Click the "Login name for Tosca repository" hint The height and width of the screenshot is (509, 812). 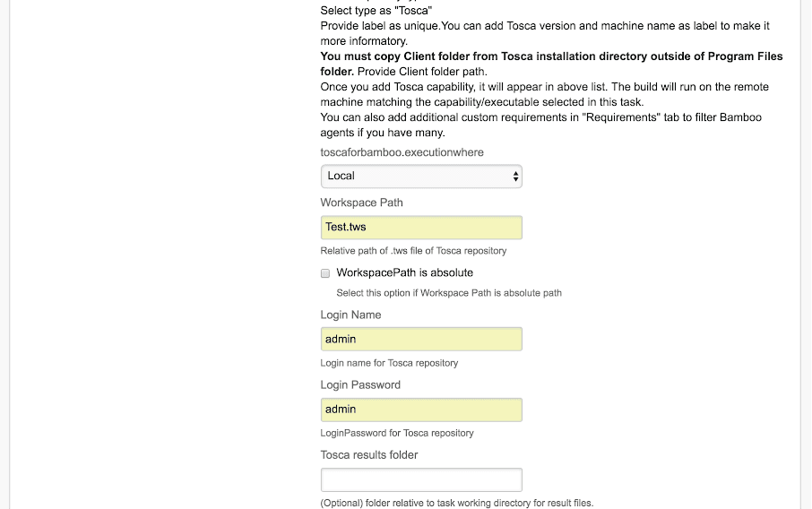coord(389,363)
